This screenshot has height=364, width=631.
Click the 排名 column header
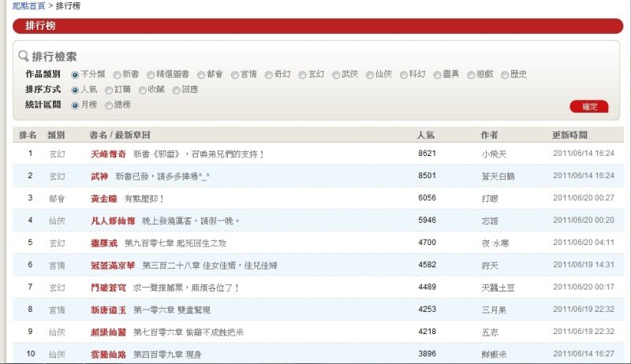(x=28, y=135)
